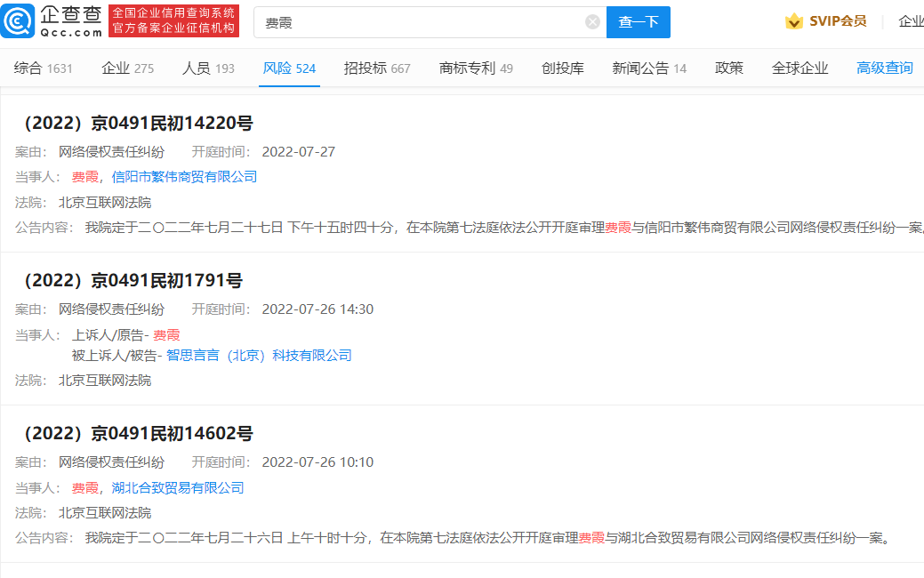Viewport: 924px width, 578px height.
Task: Switch to the 人员 193 tab
Action: click(x=208, y=68)
